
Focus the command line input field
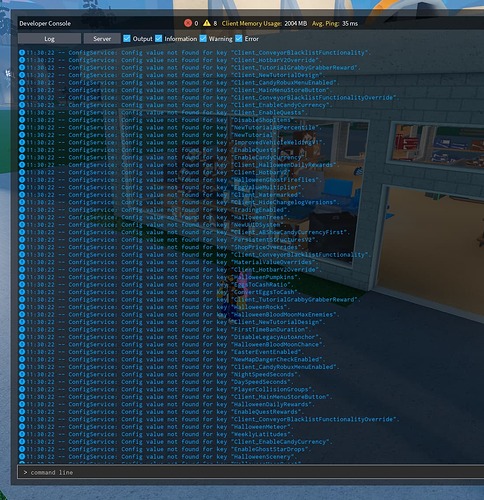tap(251, 472)
